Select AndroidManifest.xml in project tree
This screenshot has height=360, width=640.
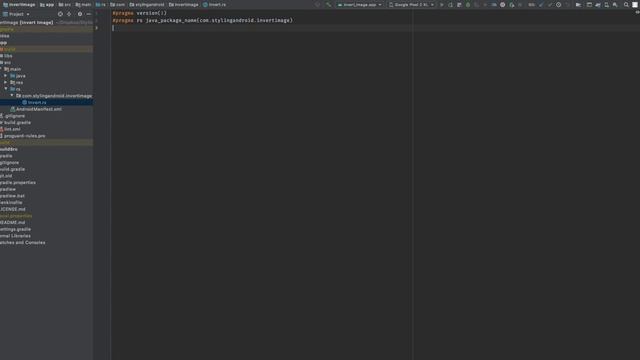coord(36,109)
